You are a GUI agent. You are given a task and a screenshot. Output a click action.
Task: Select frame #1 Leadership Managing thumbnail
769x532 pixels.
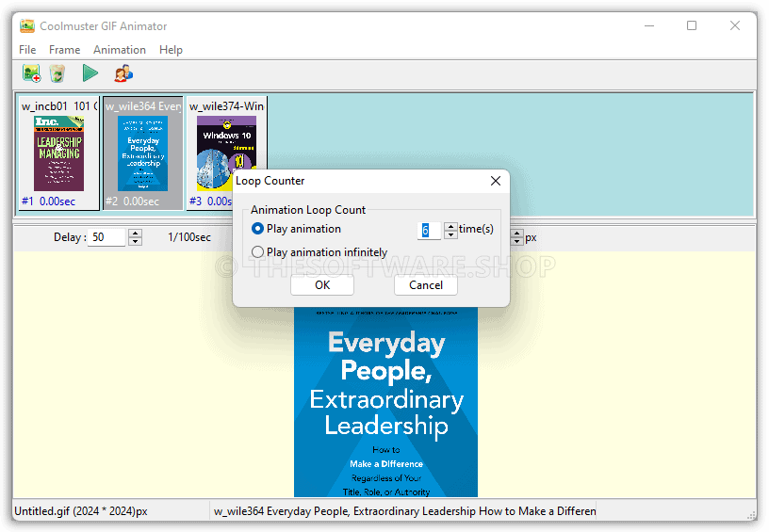click(58, 153)
